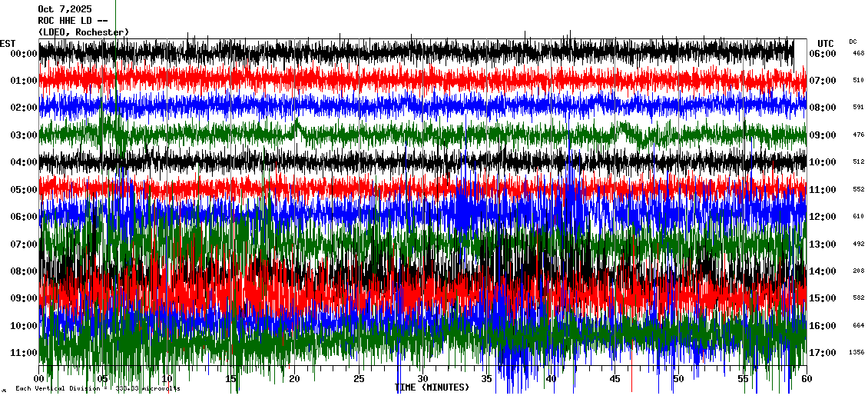This screenshot has width=868, height=399.
Task: Select the 00:00 EST row label
Action: tap(23, 54)
